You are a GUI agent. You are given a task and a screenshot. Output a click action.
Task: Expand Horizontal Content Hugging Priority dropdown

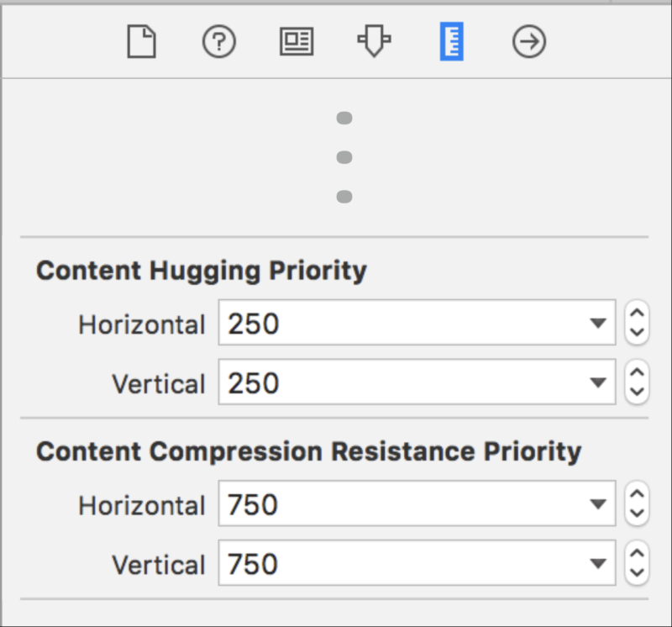coord(597,324)
